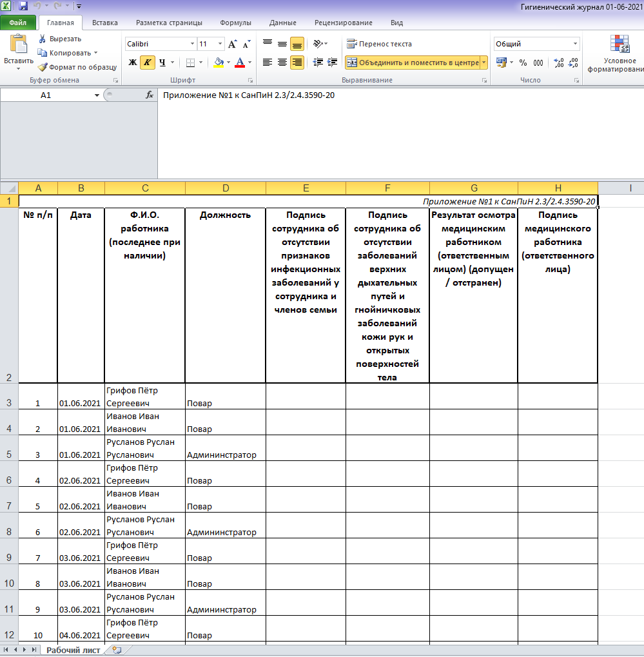Click decrease decimal places icon
This screenshot has width=644, height=657.
pyautogui.click(x=573, y=63)
